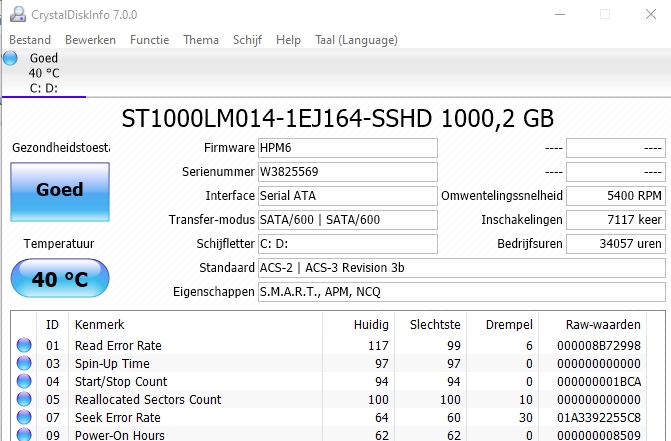This screenshot has width=671, height=441.
Task: Click the Goed health status button
Action: pos(59,190)
